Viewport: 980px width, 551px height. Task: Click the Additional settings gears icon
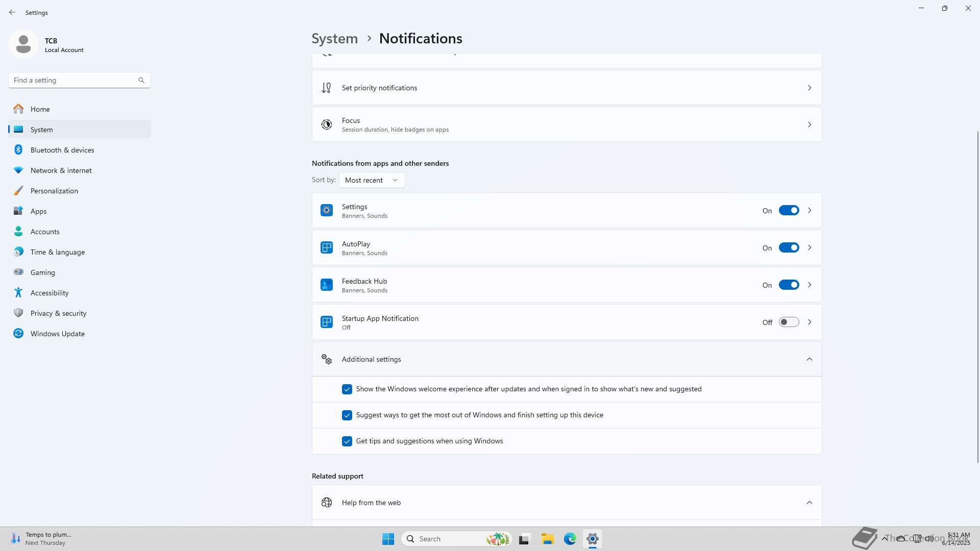tap(327, 359)
